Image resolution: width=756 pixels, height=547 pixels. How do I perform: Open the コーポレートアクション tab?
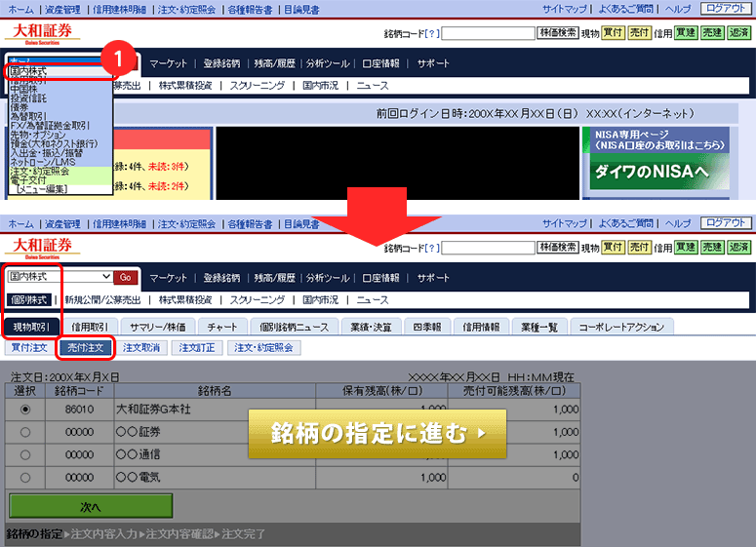point(620,327)
